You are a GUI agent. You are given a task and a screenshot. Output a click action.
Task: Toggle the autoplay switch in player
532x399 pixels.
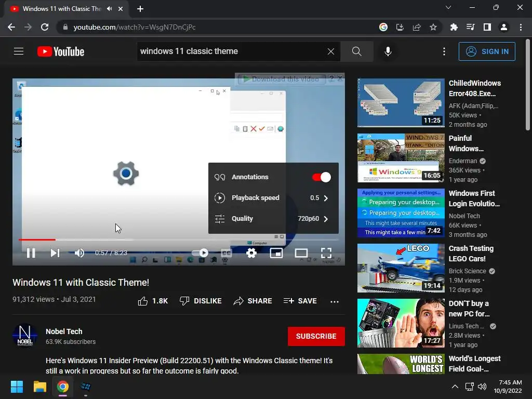[200, 253]
